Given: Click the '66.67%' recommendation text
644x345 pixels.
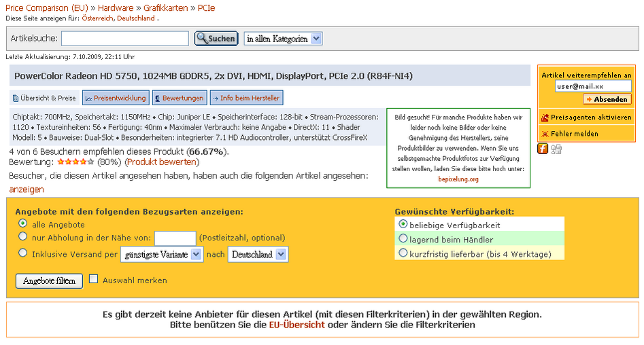Looking at the screenshot, I should click(206, 151).
